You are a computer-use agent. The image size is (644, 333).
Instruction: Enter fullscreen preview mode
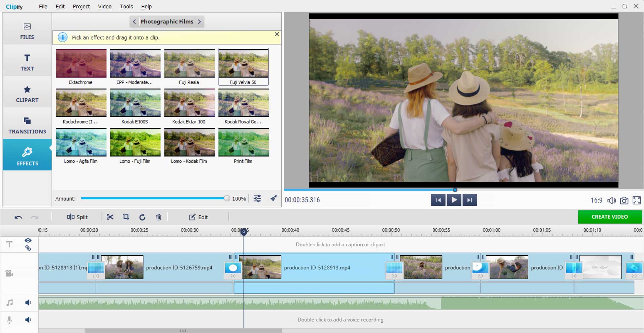pos(636,200)
